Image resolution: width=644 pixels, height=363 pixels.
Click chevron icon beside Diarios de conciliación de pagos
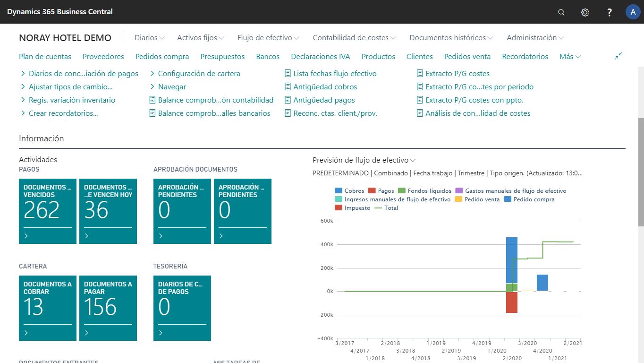[x=23, y=73]
